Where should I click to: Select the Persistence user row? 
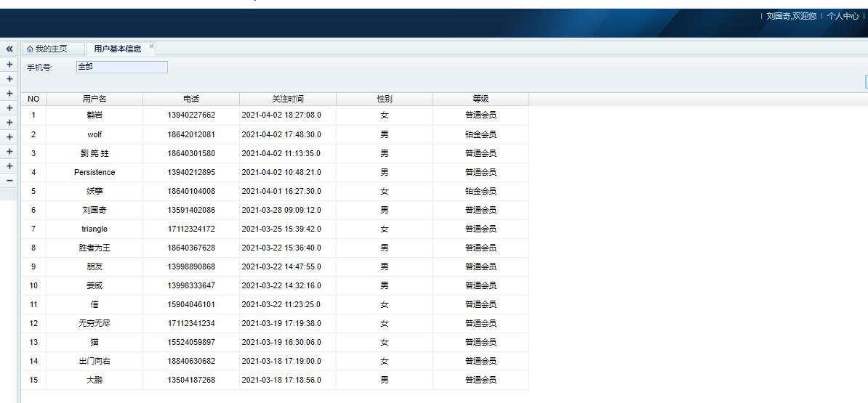coord(95,172)
